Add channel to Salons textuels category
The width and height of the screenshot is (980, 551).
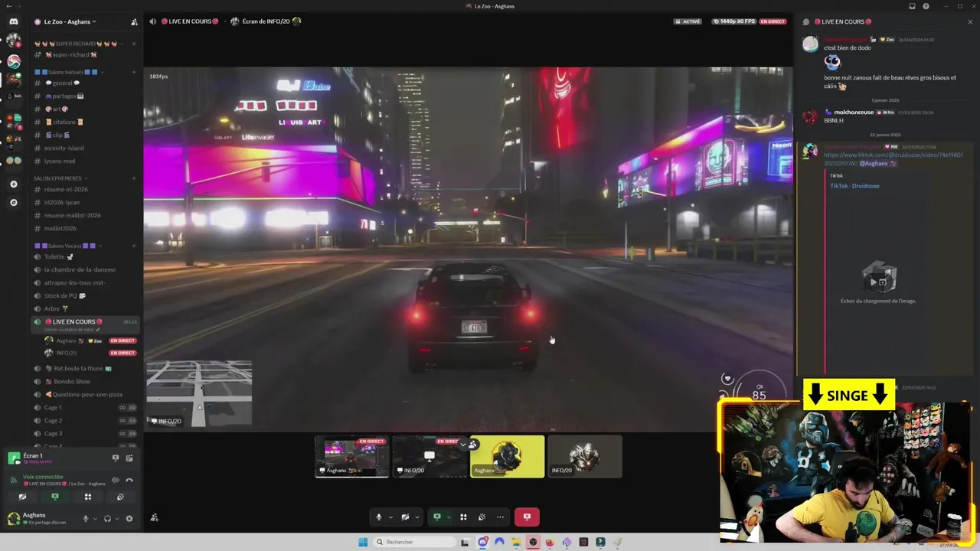[134, 72]
